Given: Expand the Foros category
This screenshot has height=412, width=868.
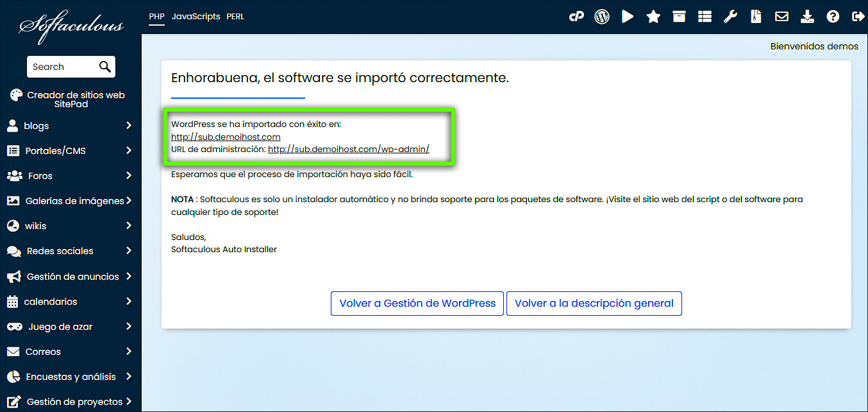Looking at the screenshot, I should 70,176.
